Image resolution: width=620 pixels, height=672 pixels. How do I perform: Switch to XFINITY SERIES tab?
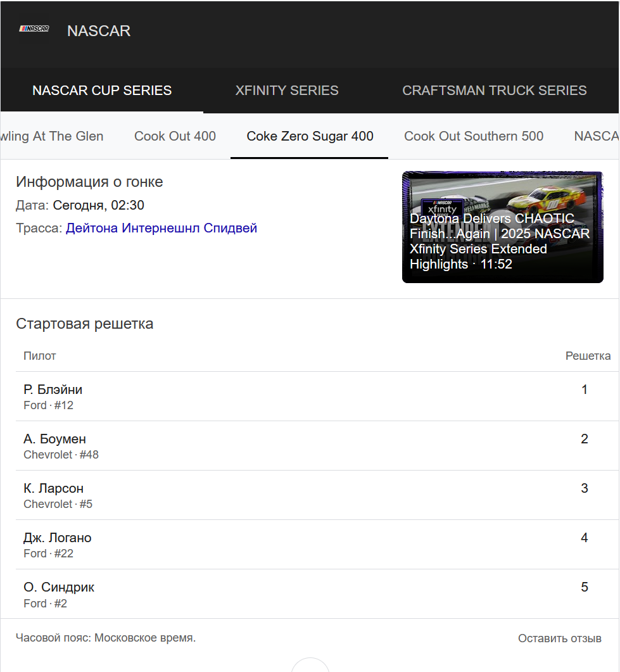point(287,91)
